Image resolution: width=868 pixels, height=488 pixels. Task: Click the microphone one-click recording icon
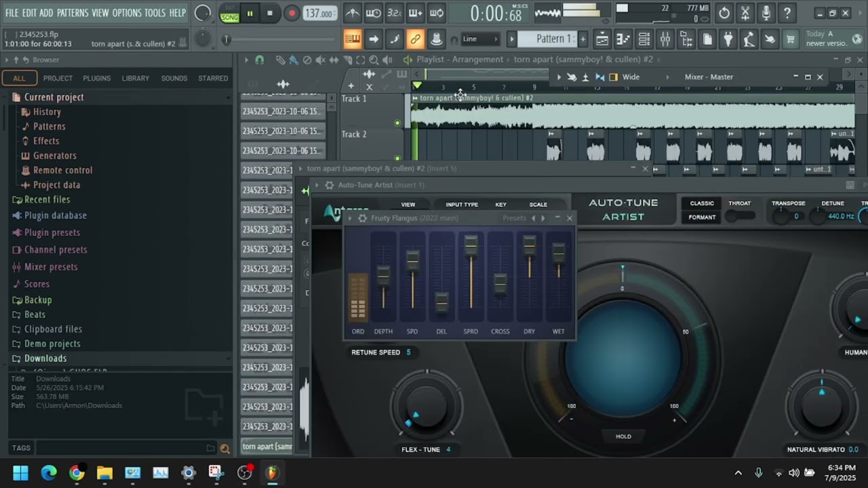point(766,13)
